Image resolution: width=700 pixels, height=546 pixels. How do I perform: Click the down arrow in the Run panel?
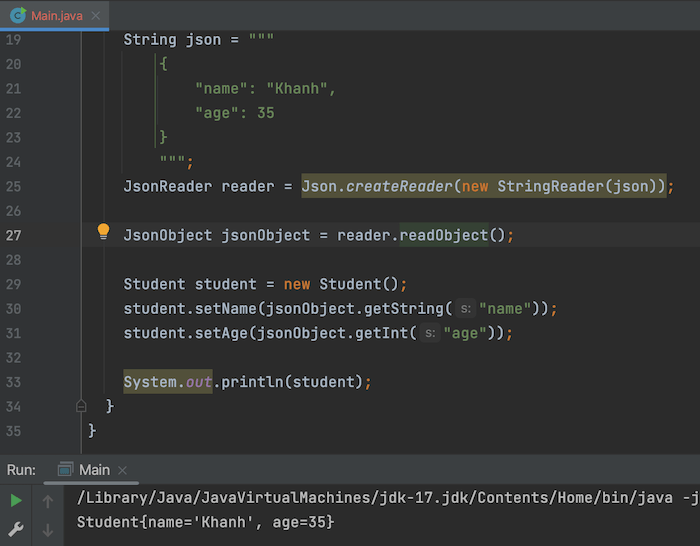(48, 530)
